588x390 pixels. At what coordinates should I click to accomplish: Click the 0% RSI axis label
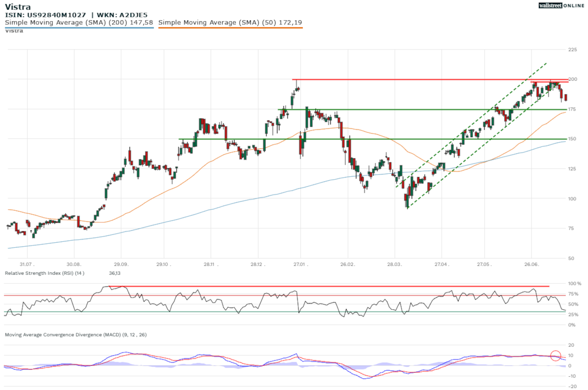point(572,325)
